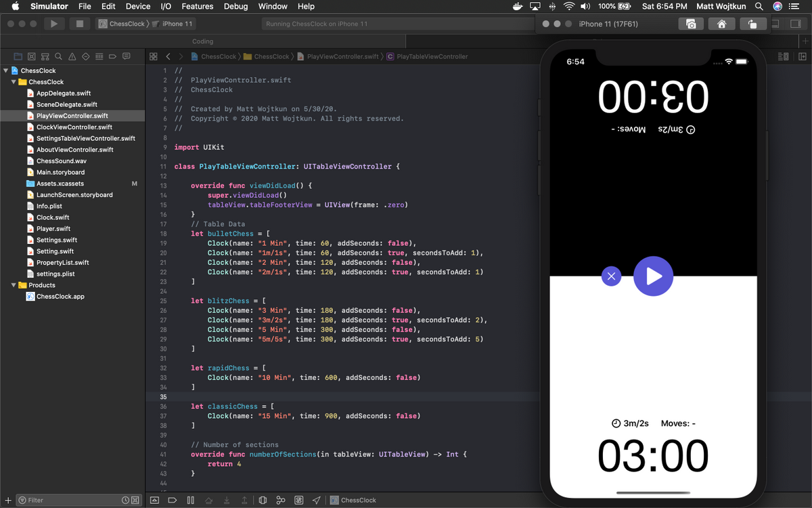The width and height of the screenshot is (812, 508).
Task: Show only recent files in navigator filter
Action: [x=126, y=500]
